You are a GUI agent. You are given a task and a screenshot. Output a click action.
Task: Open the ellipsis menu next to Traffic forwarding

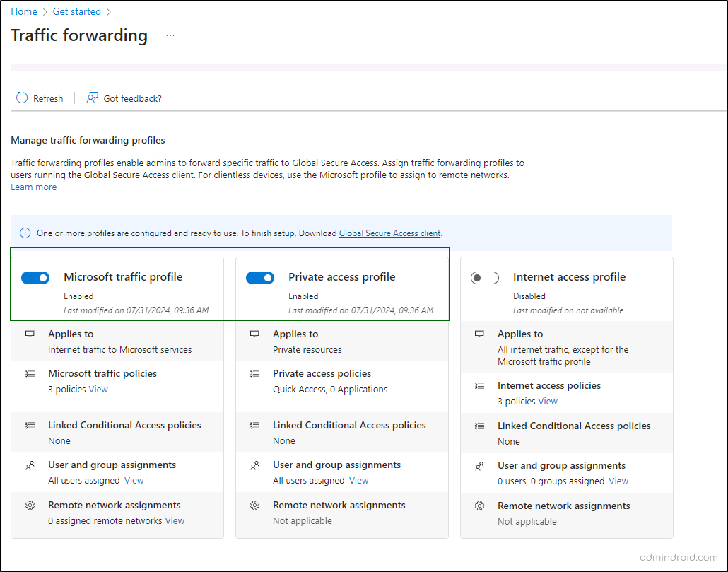170,35
